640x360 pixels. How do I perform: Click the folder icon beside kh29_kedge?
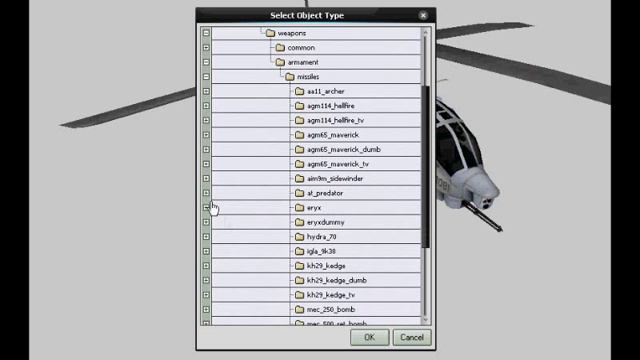[x=300, y=266]
